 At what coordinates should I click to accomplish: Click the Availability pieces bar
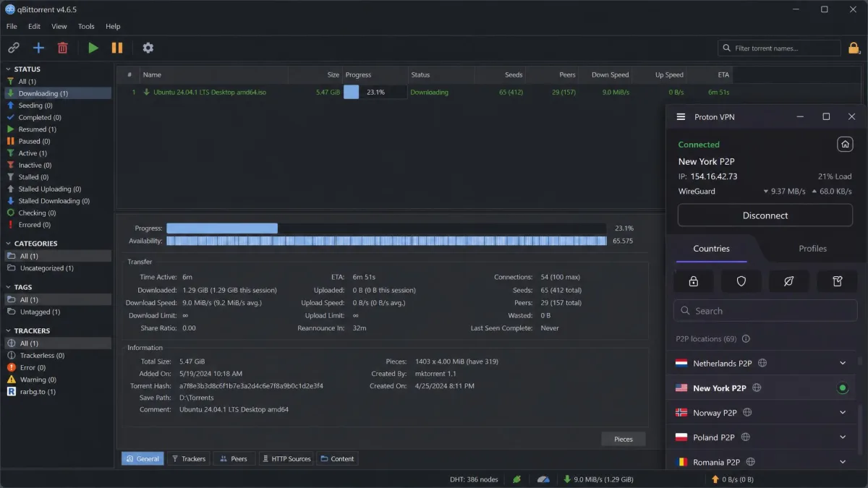coord(386,241)
